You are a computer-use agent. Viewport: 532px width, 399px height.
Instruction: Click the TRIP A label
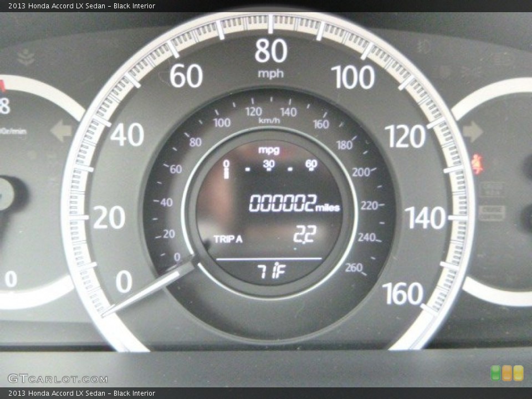coord(228,239)
